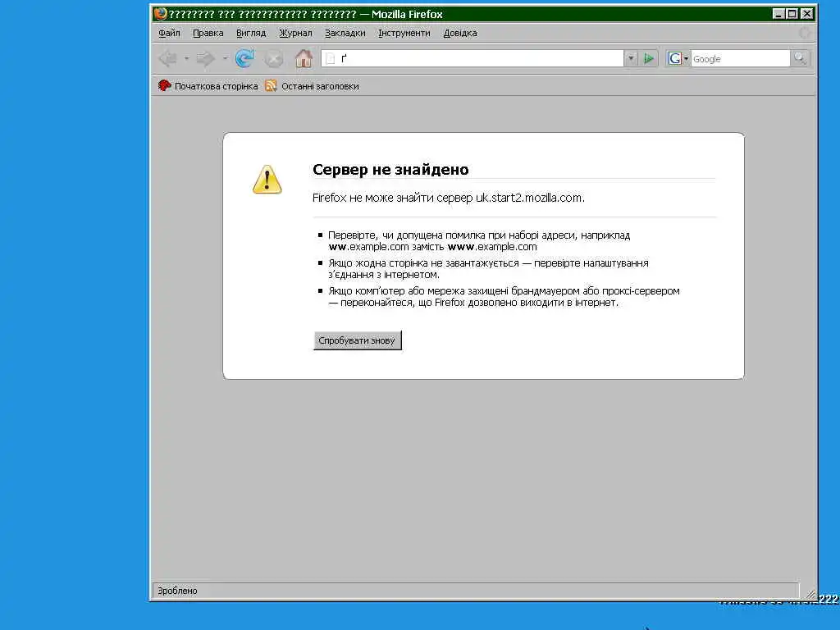Screen dimensions: 840x630
Task: Close the Firefox window
Action: coord(807,14)
